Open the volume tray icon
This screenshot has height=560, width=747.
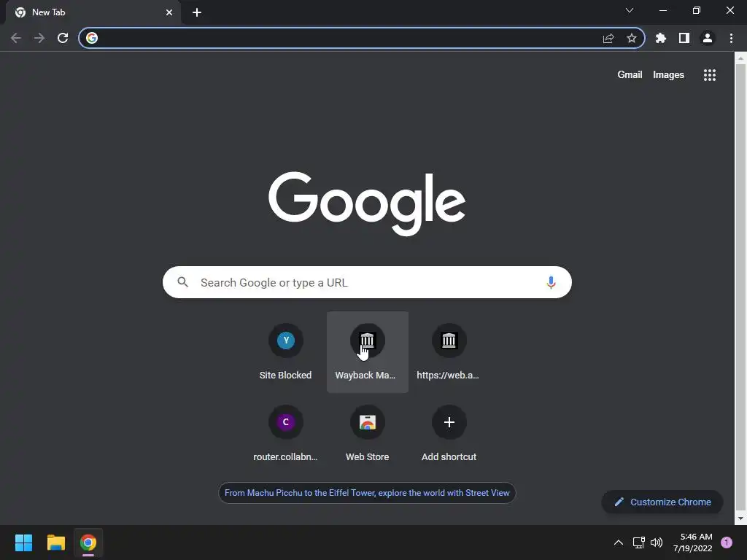coord(657,542)
